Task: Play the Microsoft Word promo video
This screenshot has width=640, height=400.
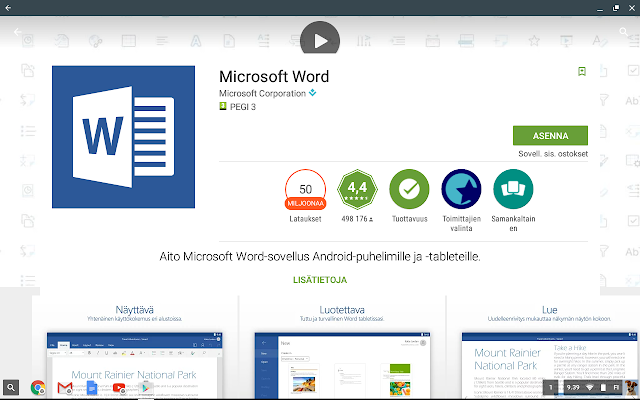Action: (x=320, y=41)
